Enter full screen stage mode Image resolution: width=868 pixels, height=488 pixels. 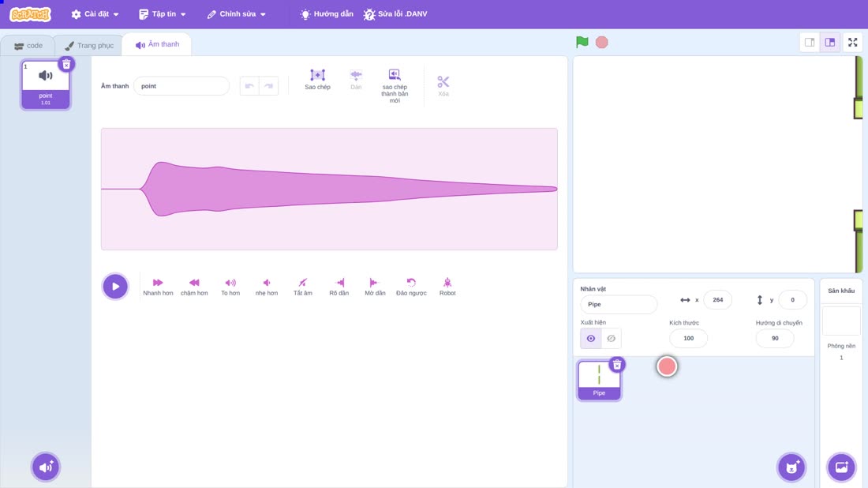pos(852,42)
